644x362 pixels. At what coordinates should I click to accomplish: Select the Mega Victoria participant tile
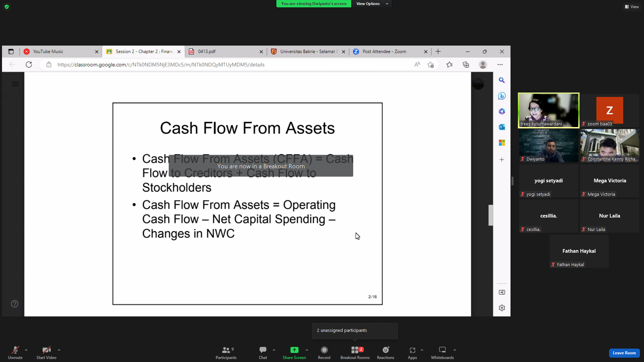tap(610, 181)
